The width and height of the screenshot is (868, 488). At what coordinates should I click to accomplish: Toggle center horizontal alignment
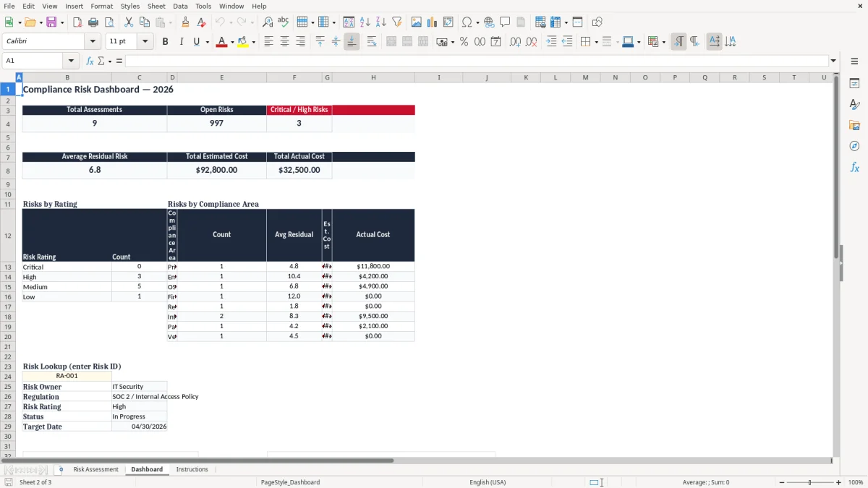point(284,42)
